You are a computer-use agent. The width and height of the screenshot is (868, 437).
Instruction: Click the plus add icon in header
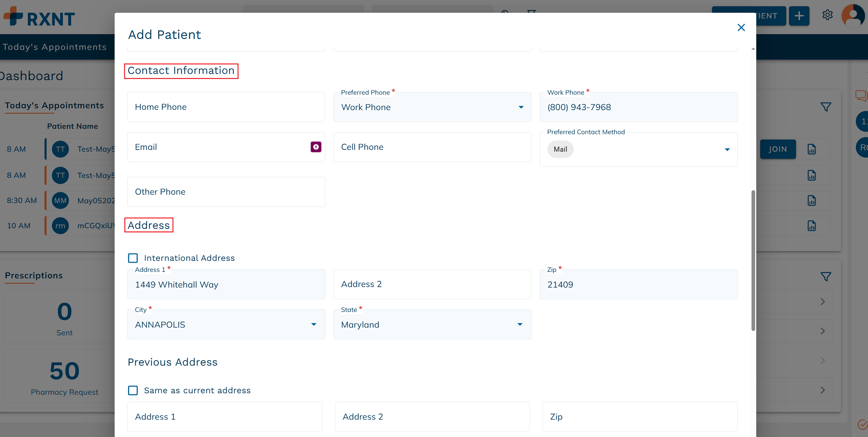799,16
